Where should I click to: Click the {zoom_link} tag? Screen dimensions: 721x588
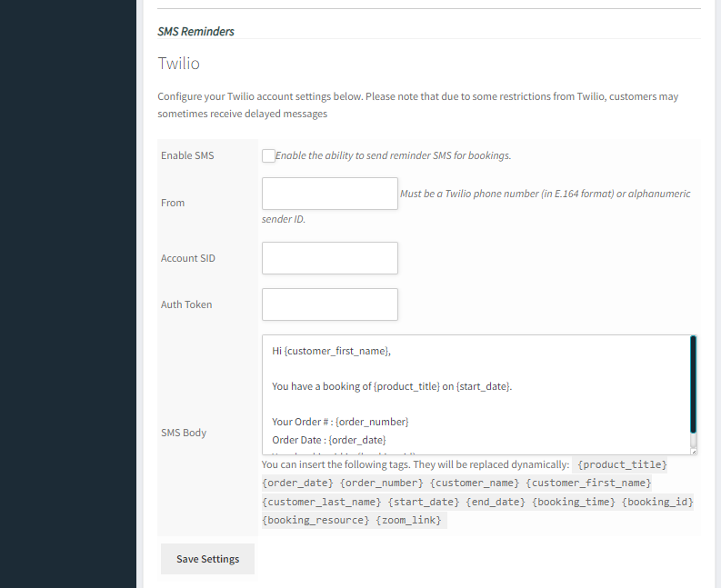pyautogui.click(x=408, y=521)
